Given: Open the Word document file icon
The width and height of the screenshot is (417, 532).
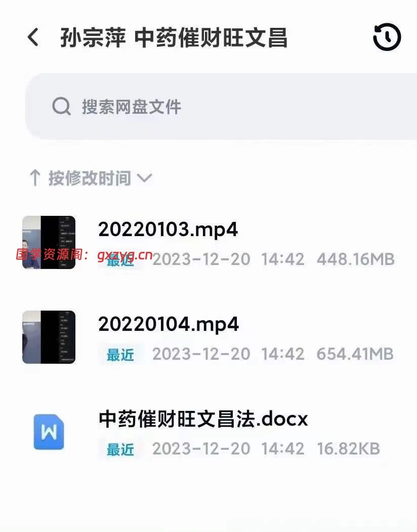Looking at the screenshot, I should [x=49, y=432].
